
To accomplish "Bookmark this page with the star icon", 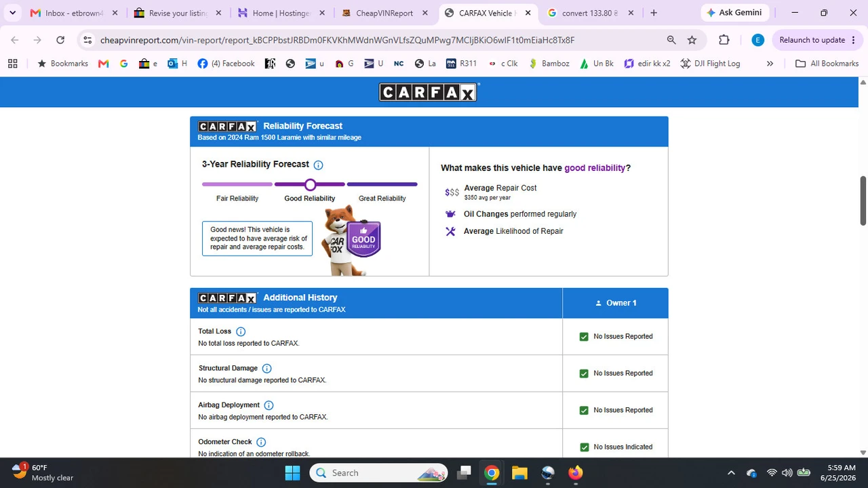I will 692,40.
